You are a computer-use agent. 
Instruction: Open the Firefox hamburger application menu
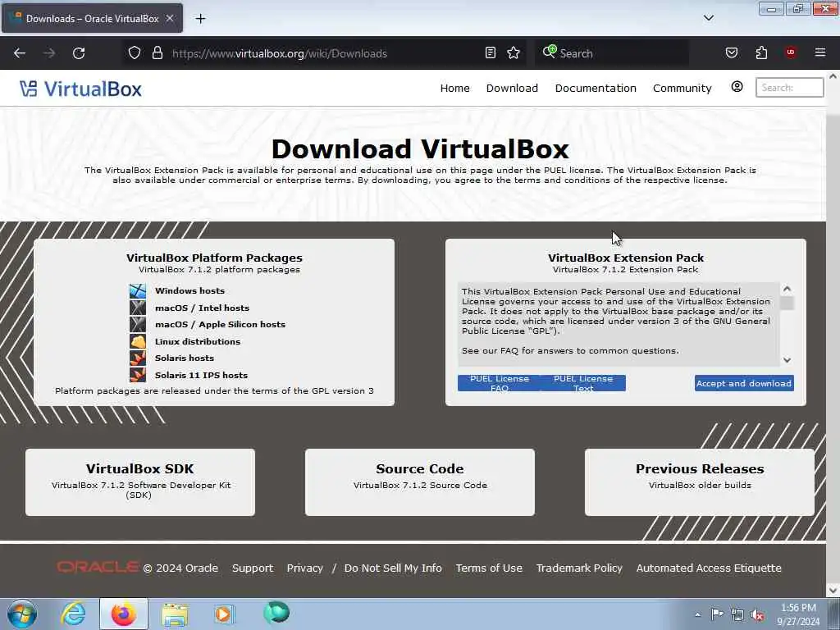coord(820,52)
